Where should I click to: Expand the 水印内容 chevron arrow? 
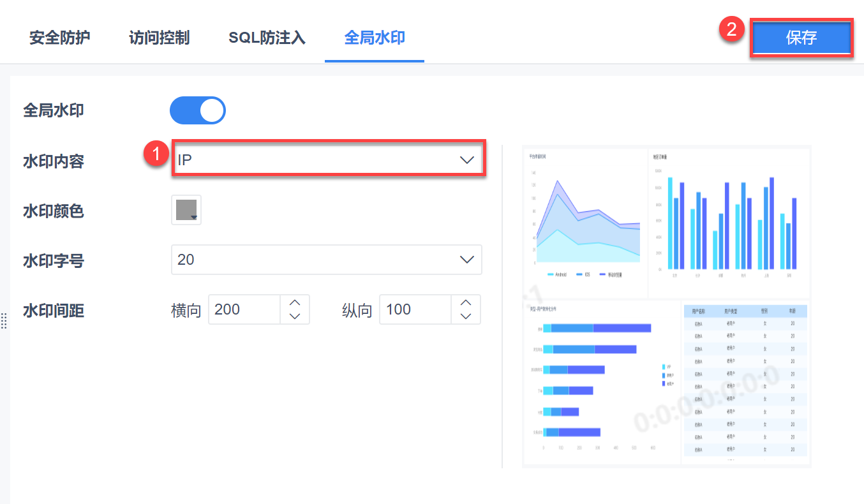467,160
